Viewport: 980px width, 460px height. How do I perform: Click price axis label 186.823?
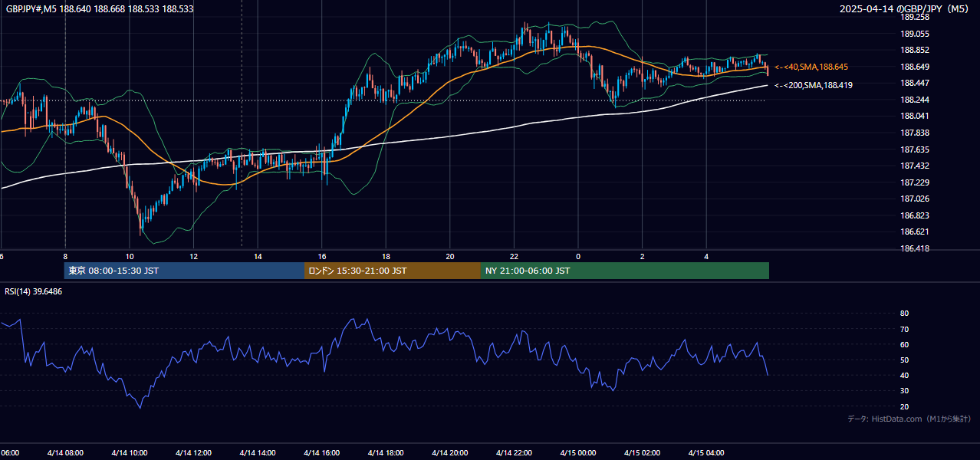(915, 215)
